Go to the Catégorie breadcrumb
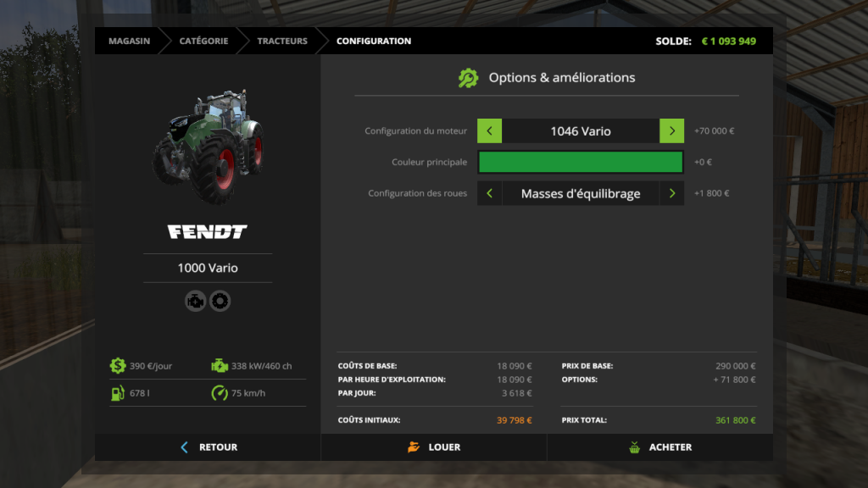 [203, 41]
